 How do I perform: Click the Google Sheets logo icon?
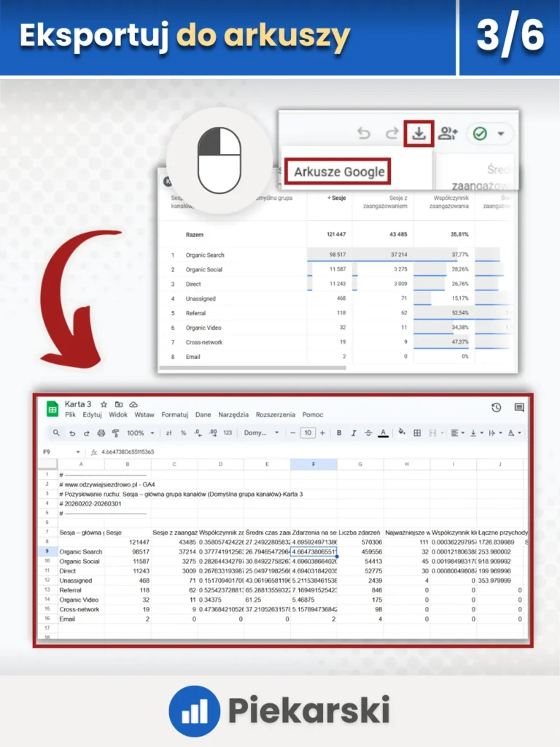click(52, 409)
